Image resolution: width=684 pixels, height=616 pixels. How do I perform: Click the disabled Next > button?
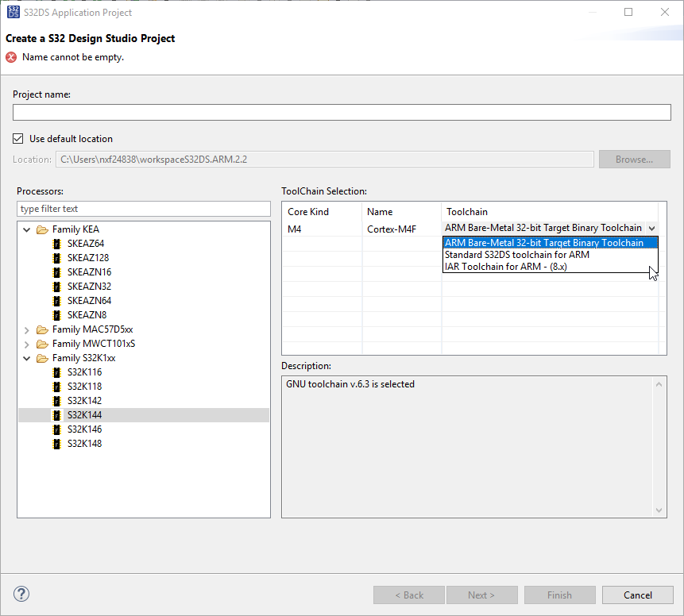481,595
